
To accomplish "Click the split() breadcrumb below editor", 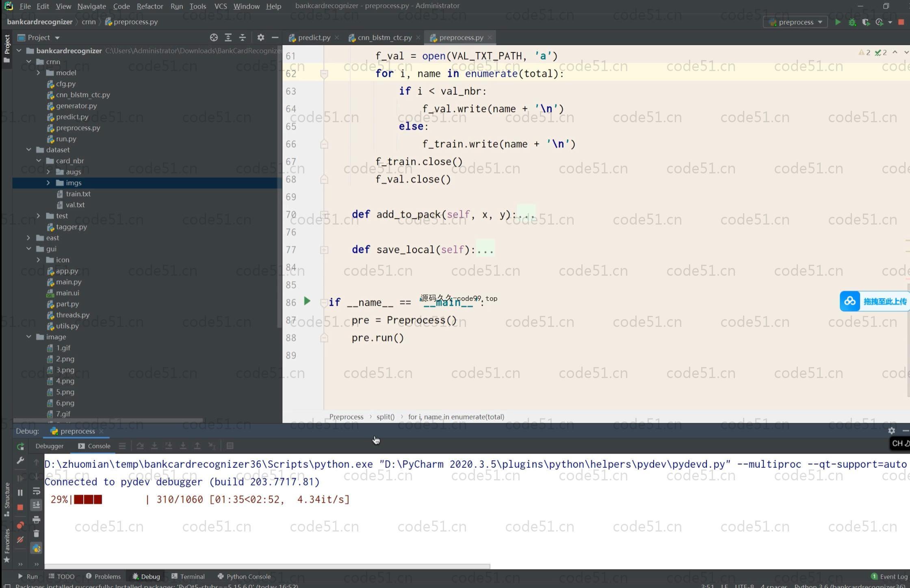I will coord(385,417).
